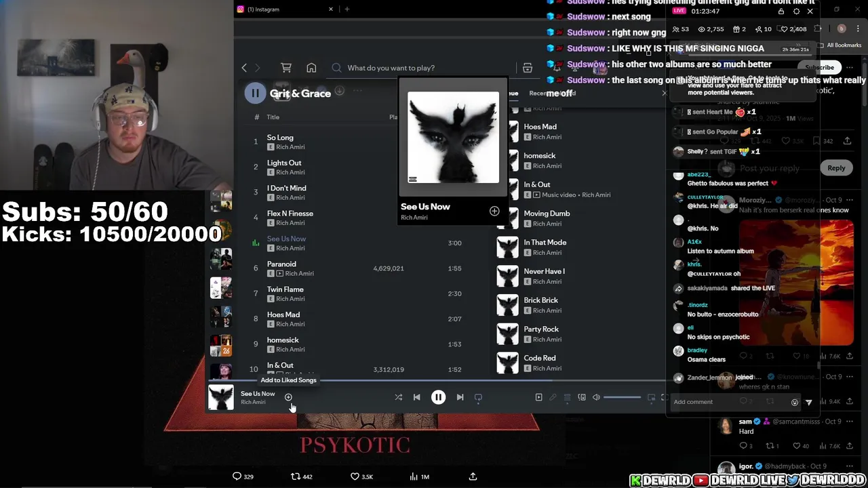
Task: Go to Spotify Home
Action: click(x=311, y=68)
